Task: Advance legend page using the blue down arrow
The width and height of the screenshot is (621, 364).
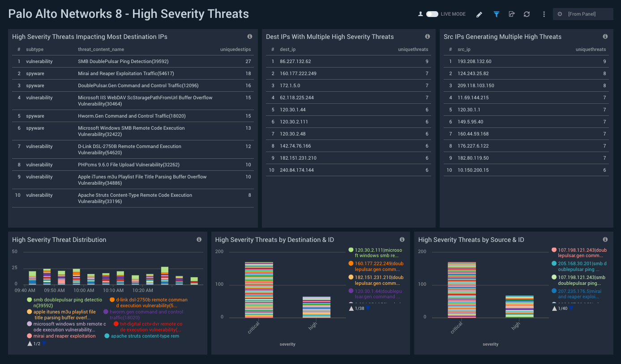Action: 43,343
